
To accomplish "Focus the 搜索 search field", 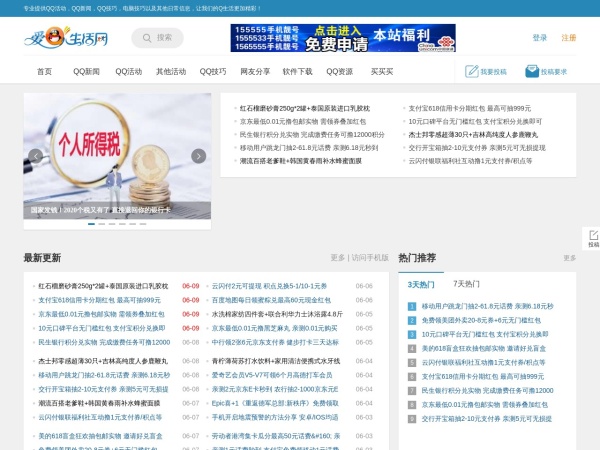I will 157,38.
